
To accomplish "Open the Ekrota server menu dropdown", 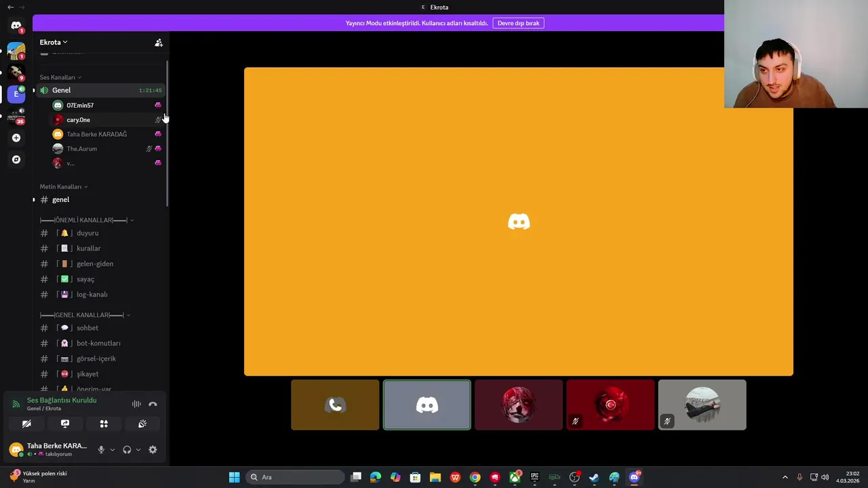I will coord(54,42).
